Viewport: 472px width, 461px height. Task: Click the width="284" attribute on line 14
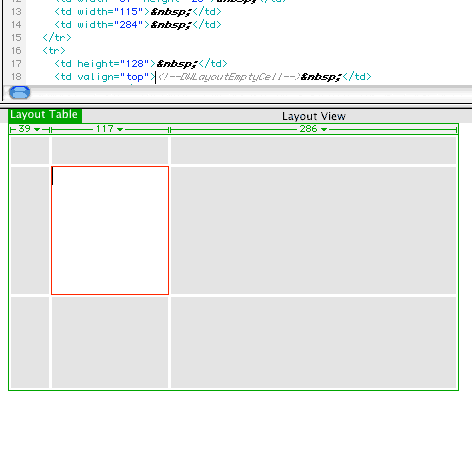pos(107,25)
